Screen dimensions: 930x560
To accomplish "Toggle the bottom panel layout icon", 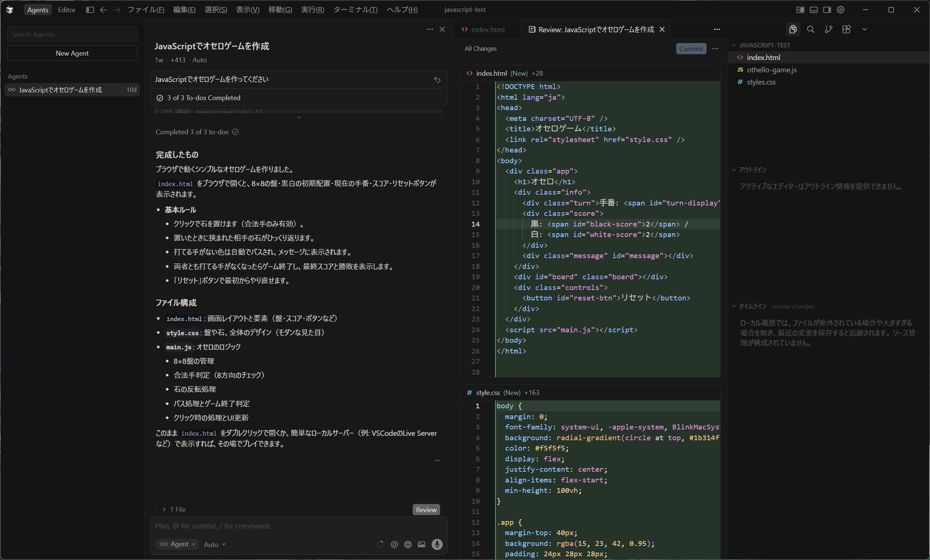I will [813, 10].
